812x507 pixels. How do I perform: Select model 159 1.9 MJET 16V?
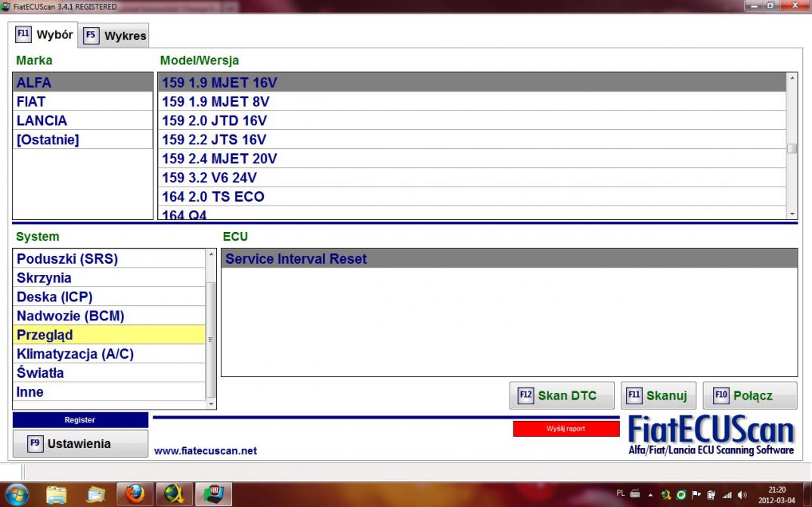click(473, 82)
